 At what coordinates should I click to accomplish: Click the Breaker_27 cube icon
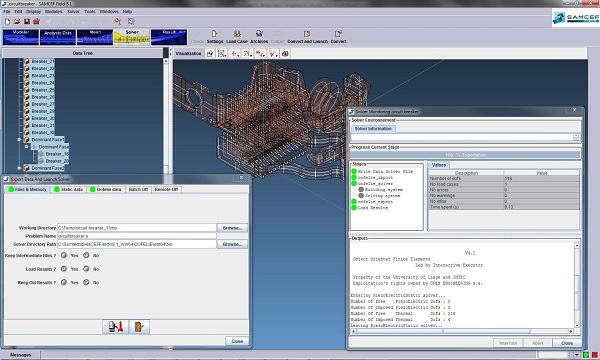point(26,104)
